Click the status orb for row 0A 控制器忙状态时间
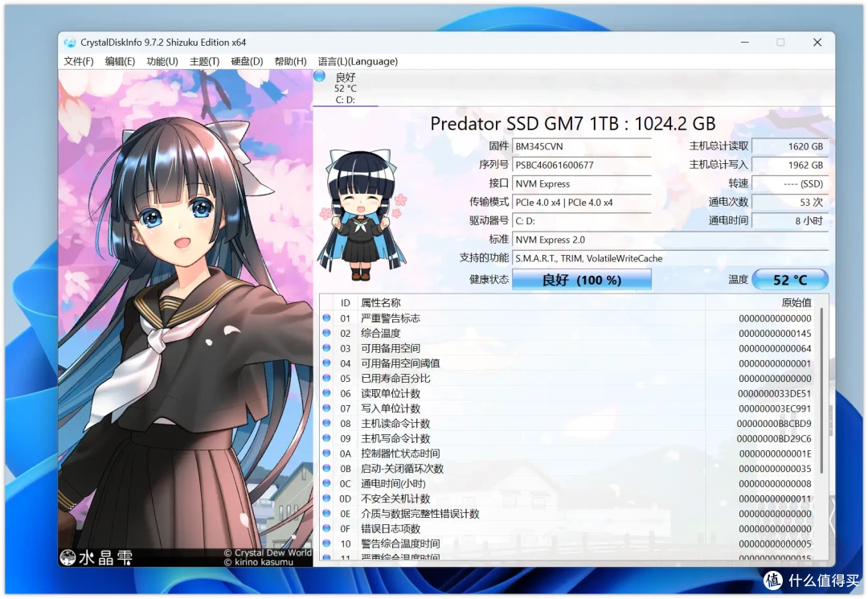The image size is (868, 599). point(326,453)
